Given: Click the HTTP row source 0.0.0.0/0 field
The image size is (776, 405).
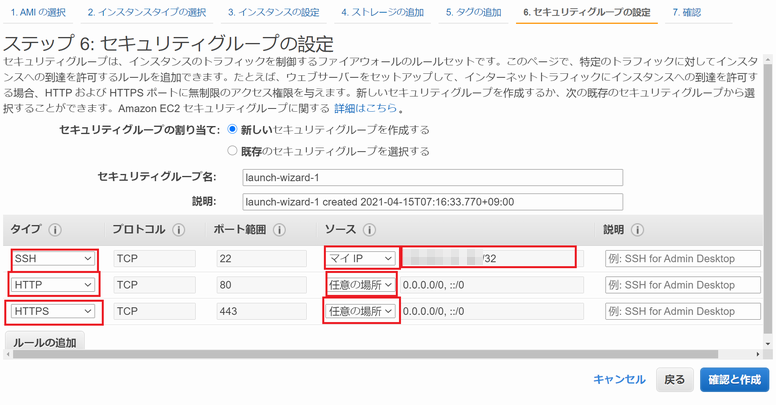Looking at the screenshot, I should pos(492,285).
